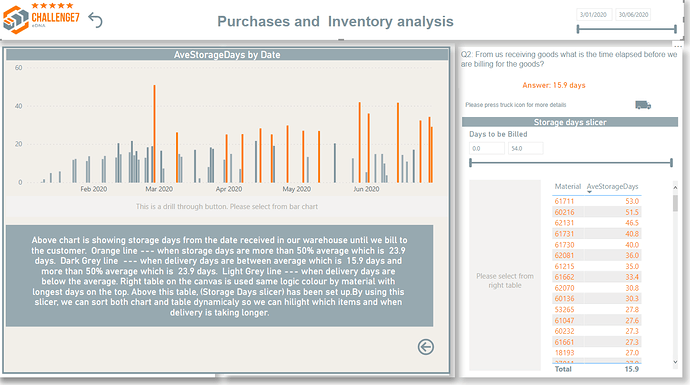Click the Total 15.9 value

(x=631, y=369)
